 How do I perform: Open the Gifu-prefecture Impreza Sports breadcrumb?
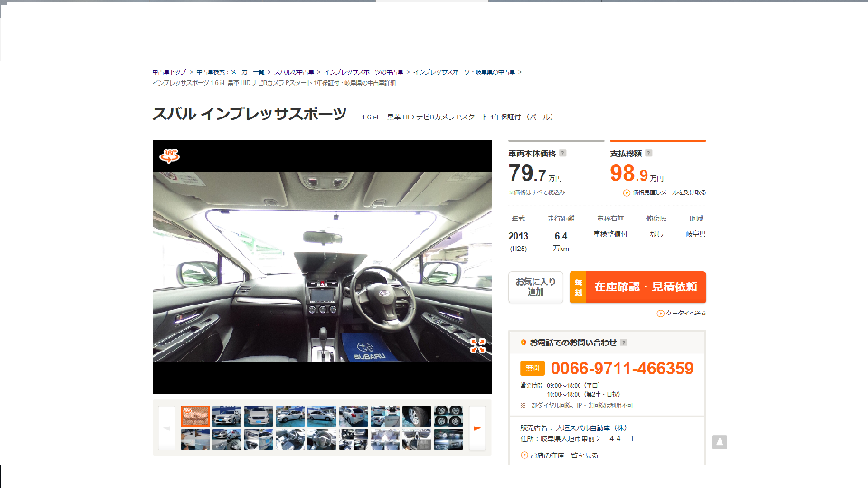(464, 72)
